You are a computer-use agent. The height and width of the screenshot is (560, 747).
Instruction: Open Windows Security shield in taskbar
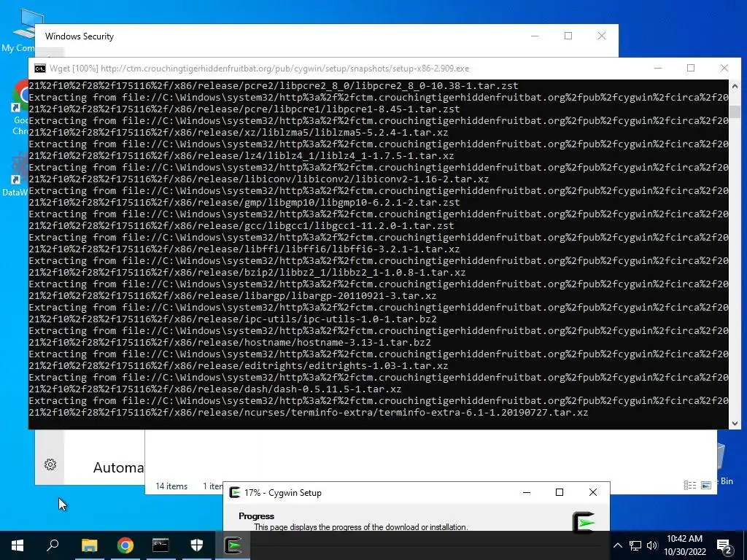[197, 545]
